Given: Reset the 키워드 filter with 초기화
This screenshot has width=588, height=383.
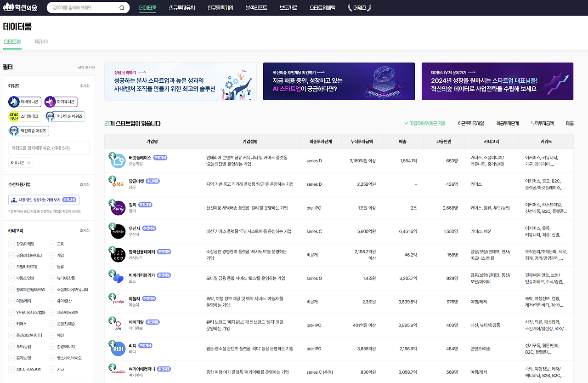Looking at the screenshot, I should [x=85, y=86].
